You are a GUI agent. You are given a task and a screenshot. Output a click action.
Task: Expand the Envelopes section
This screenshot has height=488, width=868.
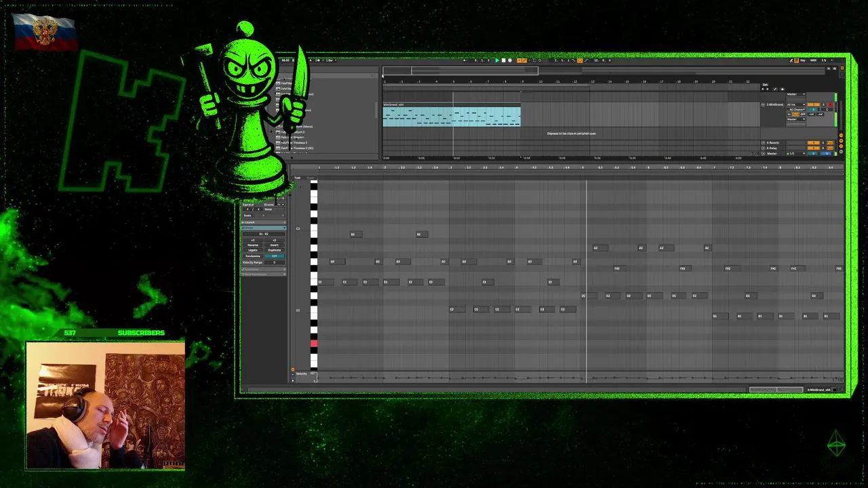pos(264,270)
